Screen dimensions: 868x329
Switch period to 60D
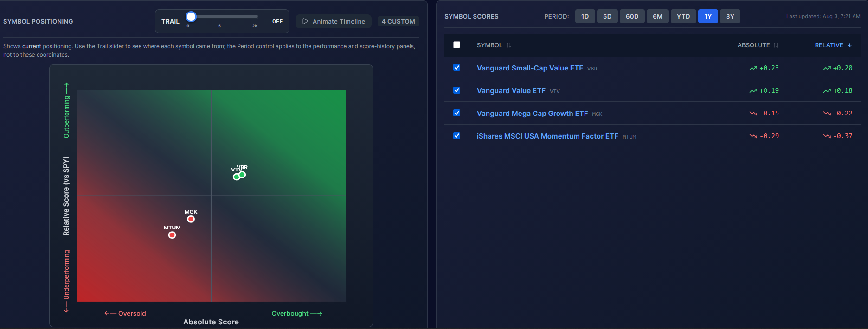tap(632, 16)
